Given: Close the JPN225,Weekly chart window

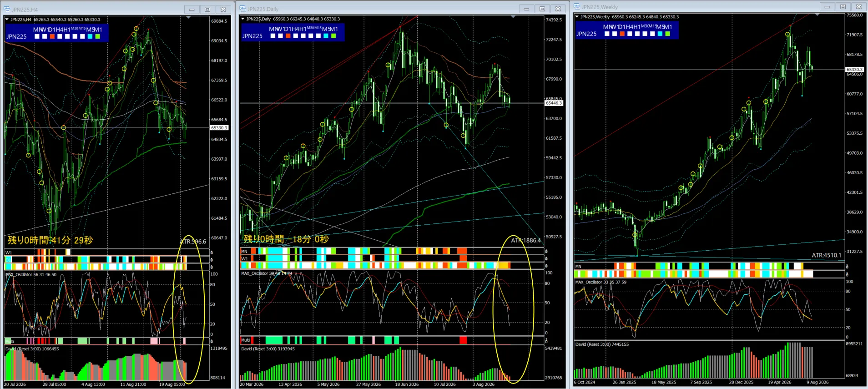Looking at the screenshot, I should pyautogui.click(x=859, y=6).
